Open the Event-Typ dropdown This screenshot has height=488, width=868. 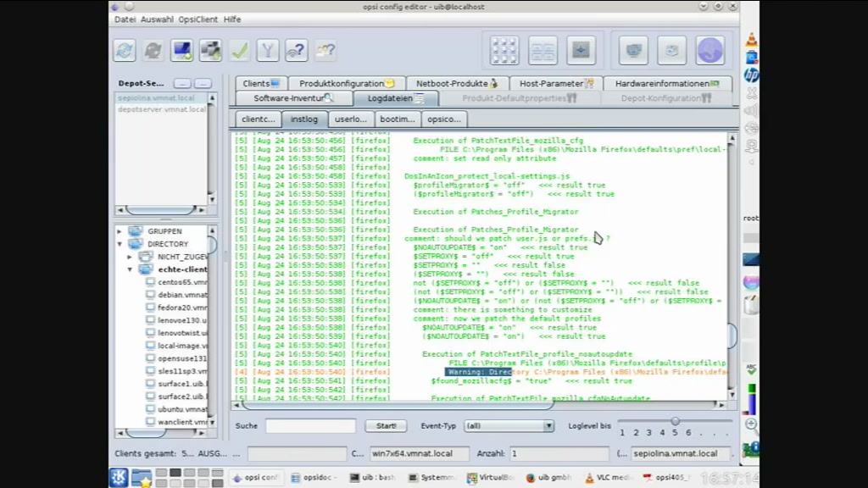509,426
